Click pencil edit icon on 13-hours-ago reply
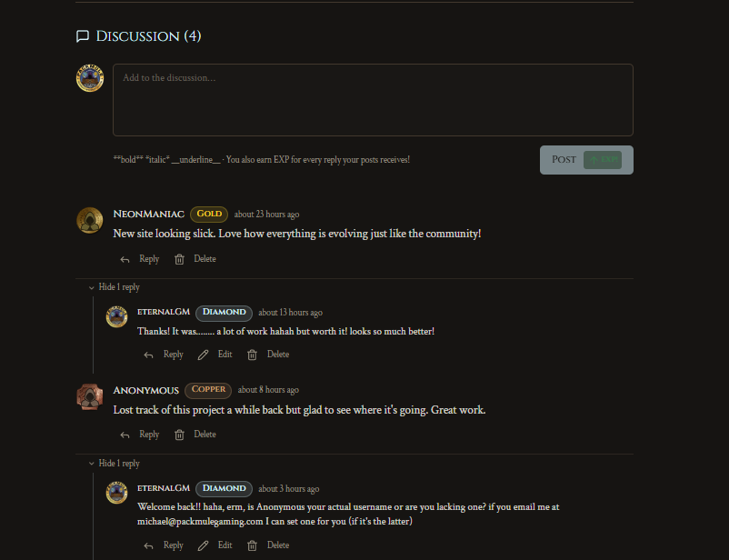 tap(203, 355)
